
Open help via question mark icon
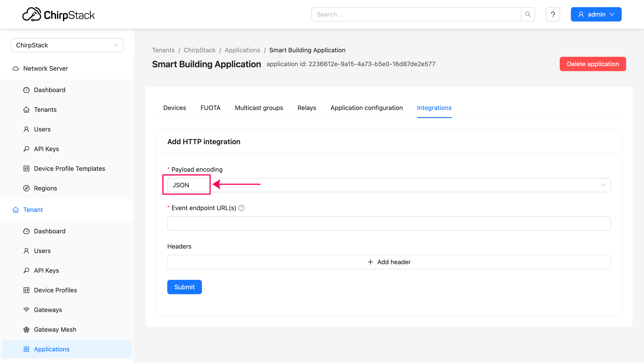pyautogui.click(x=553, y=15)
